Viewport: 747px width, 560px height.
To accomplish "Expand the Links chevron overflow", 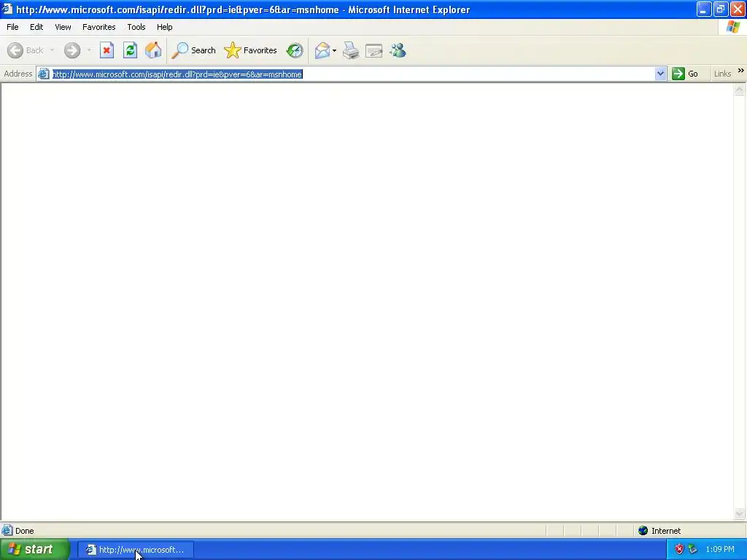I will tap(741, 71).
